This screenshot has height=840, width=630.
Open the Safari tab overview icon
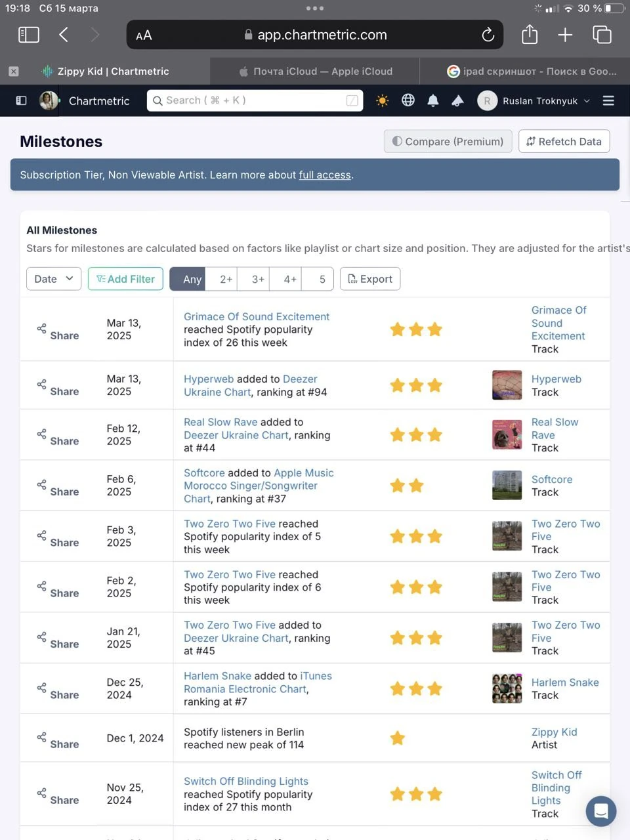602,35
